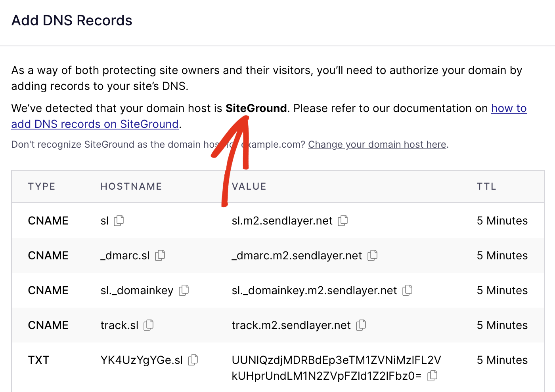Copy the "_dmarc.m2.sendlayer.net" value
The width and height of the screenshot is (555, 392).
pos(373,255)
